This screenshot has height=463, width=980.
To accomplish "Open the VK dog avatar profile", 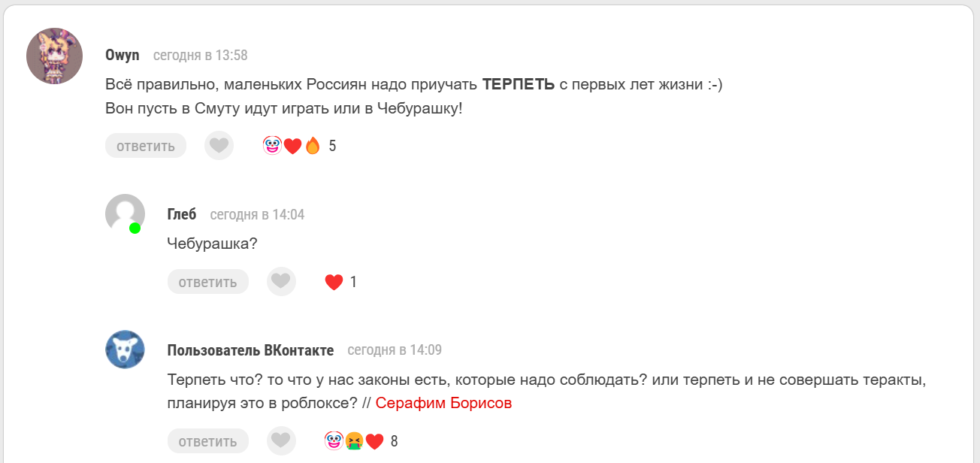I will point(125,350).
